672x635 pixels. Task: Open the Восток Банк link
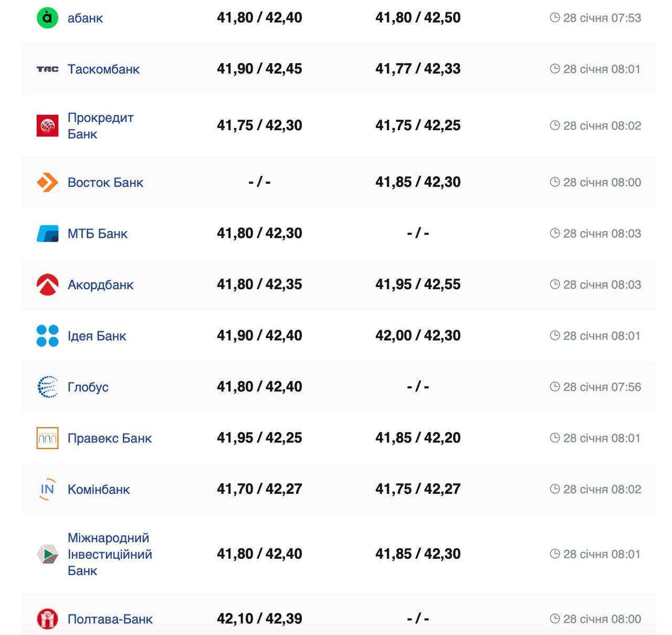tap(105, 183)
